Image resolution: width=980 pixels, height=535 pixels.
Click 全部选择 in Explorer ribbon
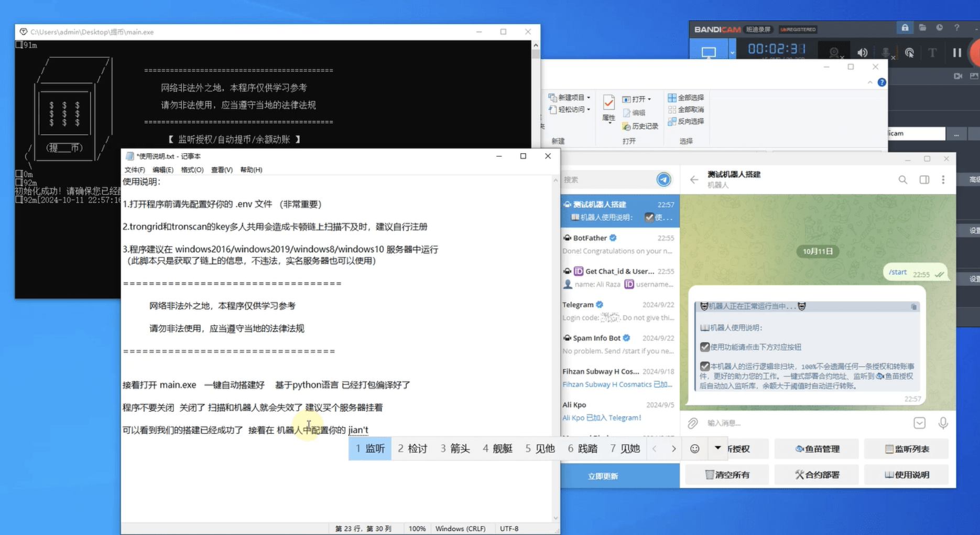[x=686, y=98]
